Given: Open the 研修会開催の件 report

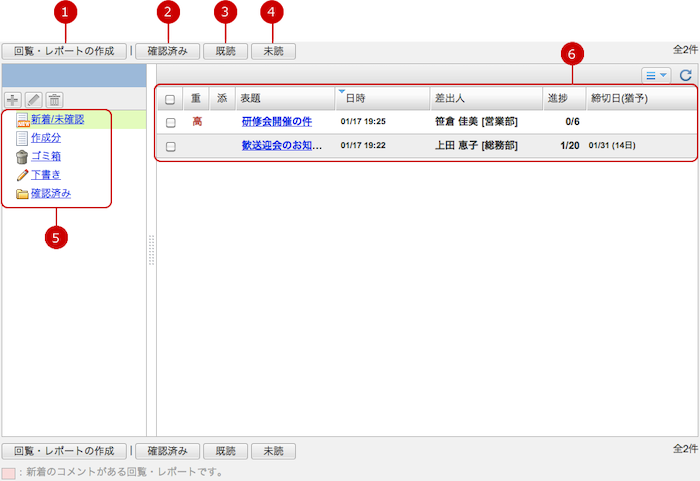Looking at the screenshot, I should click(x=277, y=121).
